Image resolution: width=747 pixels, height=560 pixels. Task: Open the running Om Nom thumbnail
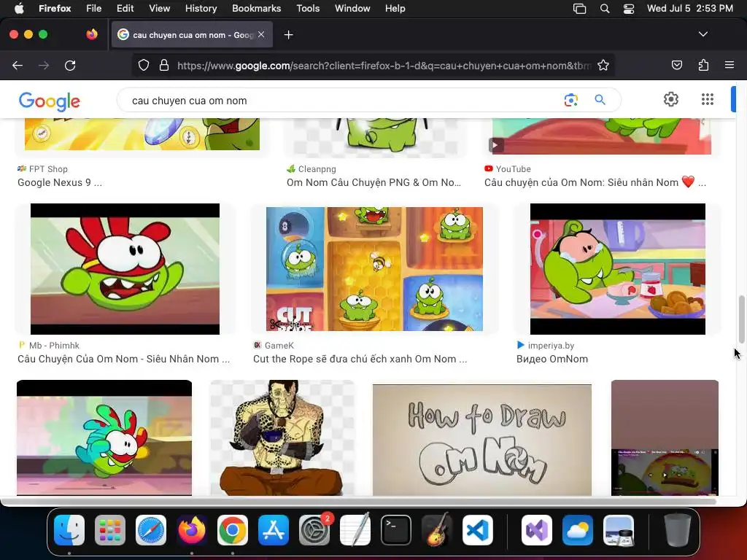tap(104, 437)
